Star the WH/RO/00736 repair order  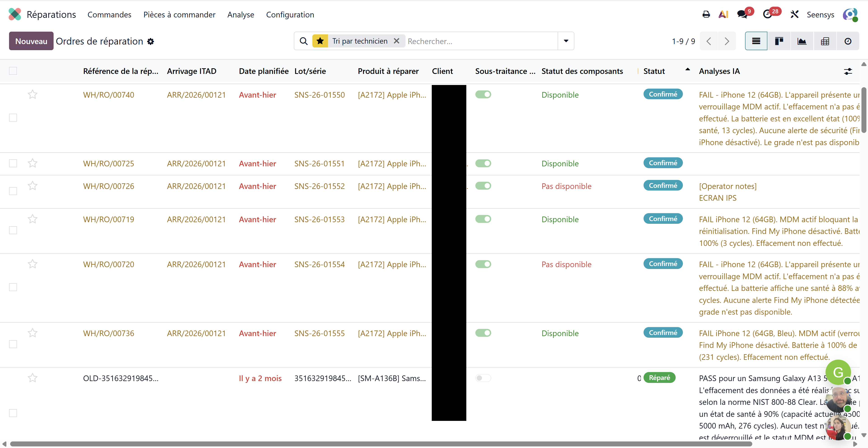[x=32, y=333]
